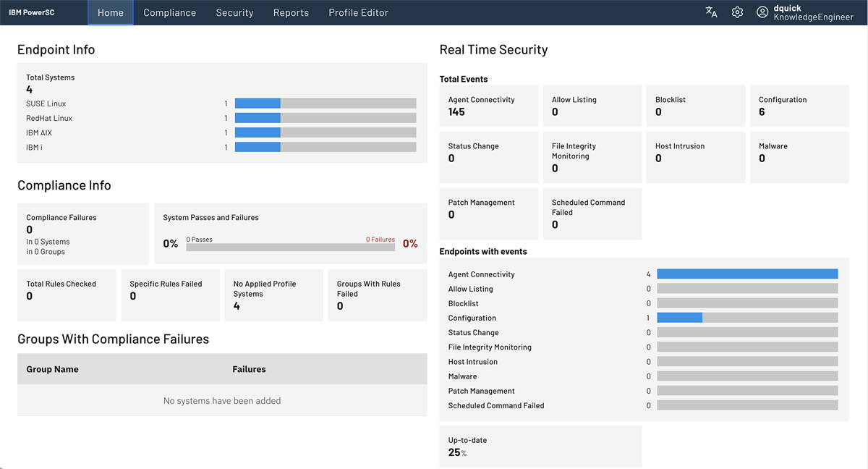Open the Malware events tile

799,156
